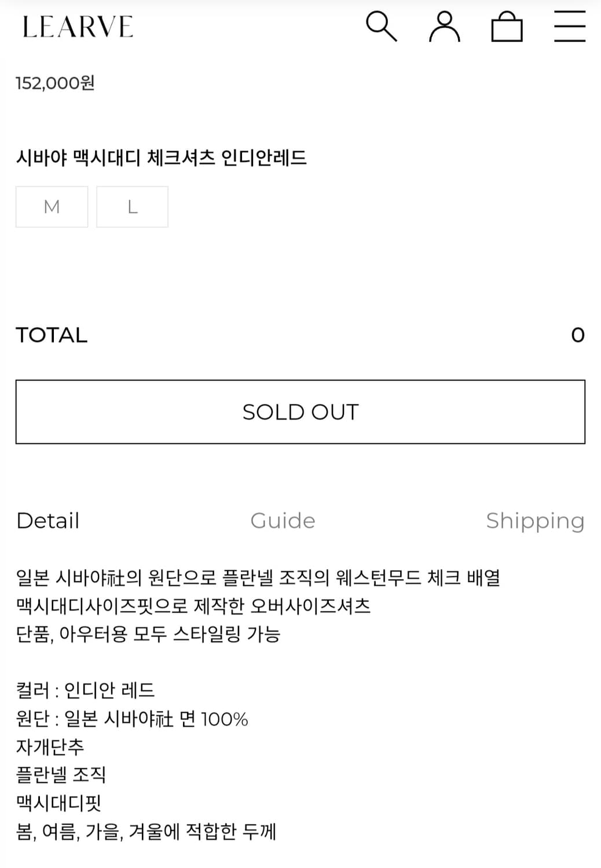Screen dimensions: 601x868
Task: Click the 152,000원 price text
Action: (55, 83)
